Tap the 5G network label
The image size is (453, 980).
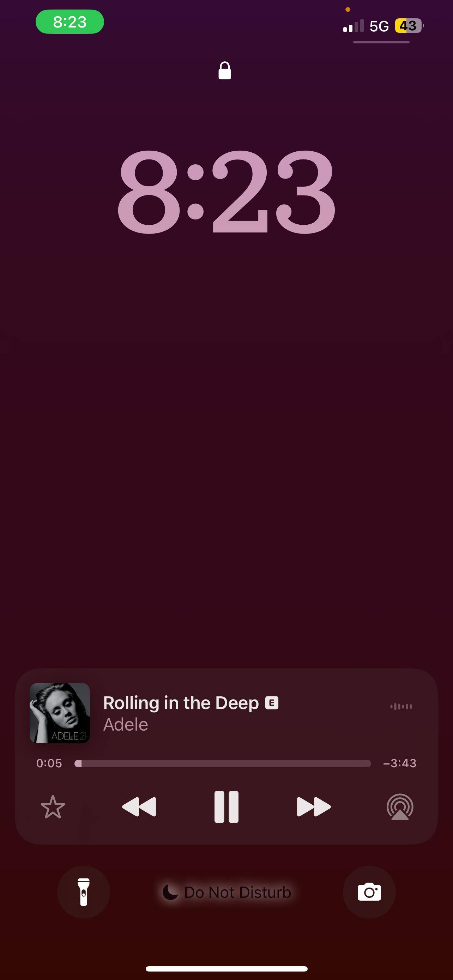tap(379, 26)
